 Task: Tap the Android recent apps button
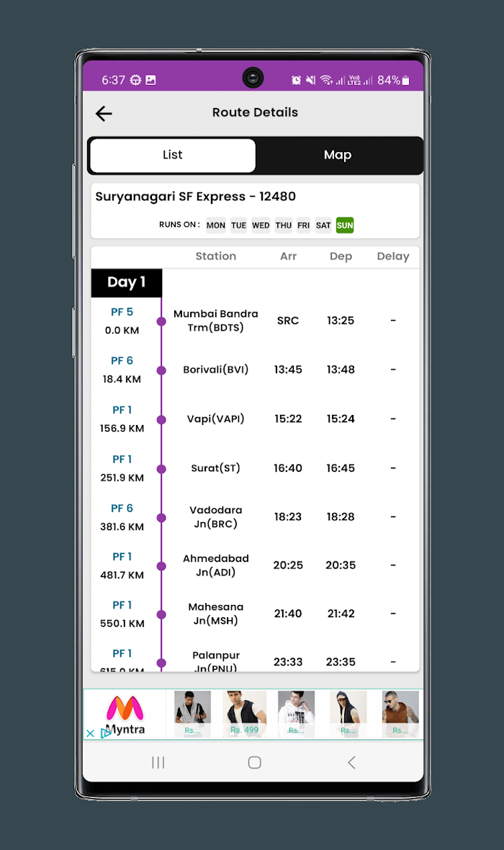point(158,763)
